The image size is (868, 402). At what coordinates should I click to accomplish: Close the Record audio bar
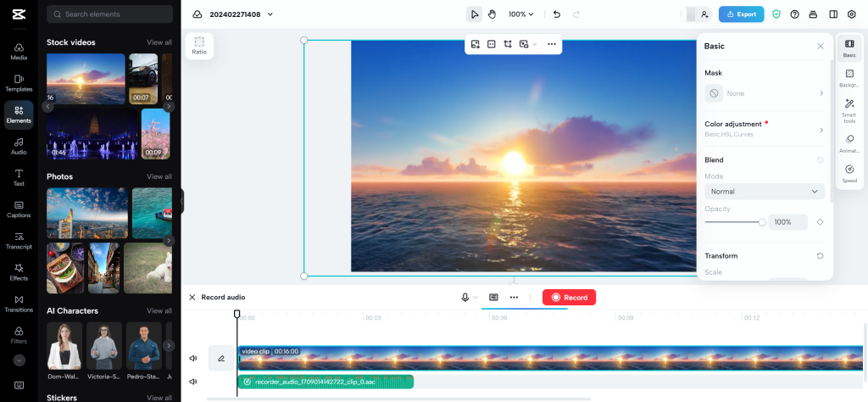tap(192, 298)
